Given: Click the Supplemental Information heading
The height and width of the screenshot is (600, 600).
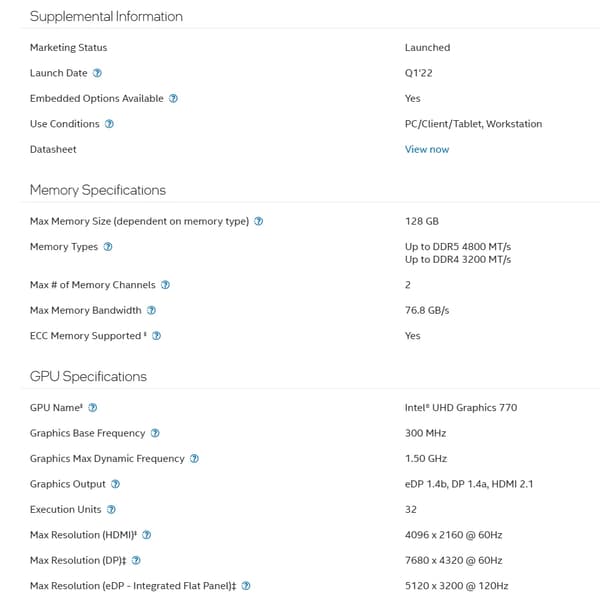Looking at the screenshot, I should tap(106, 16).
